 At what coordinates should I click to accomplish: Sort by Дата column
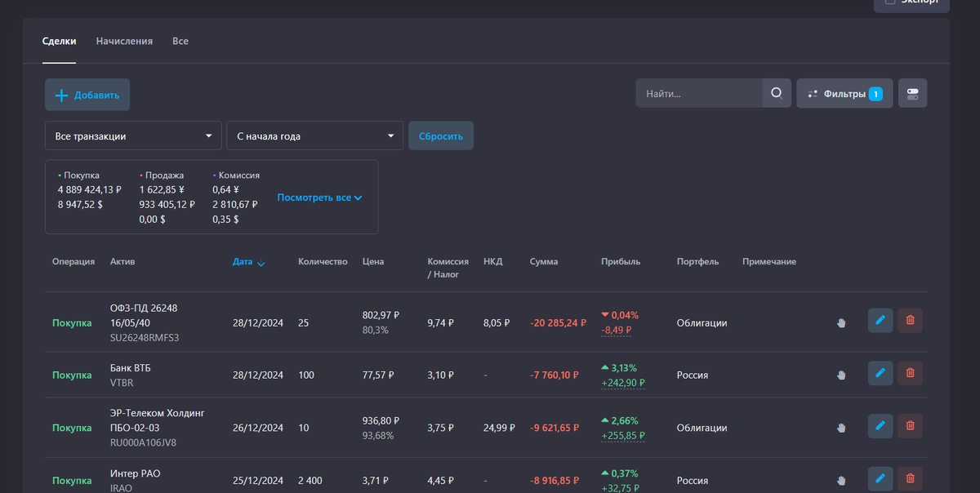click(x=248, y=262)
